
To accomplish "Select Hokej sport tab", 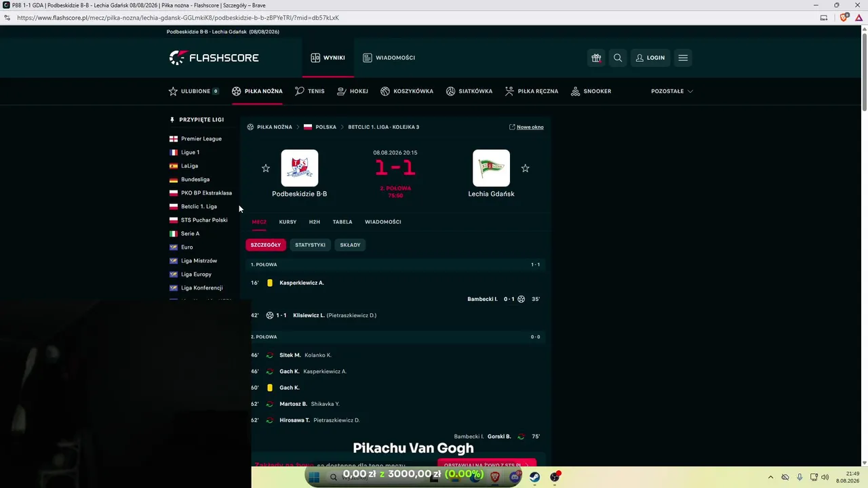I will [x=353, y=91].
